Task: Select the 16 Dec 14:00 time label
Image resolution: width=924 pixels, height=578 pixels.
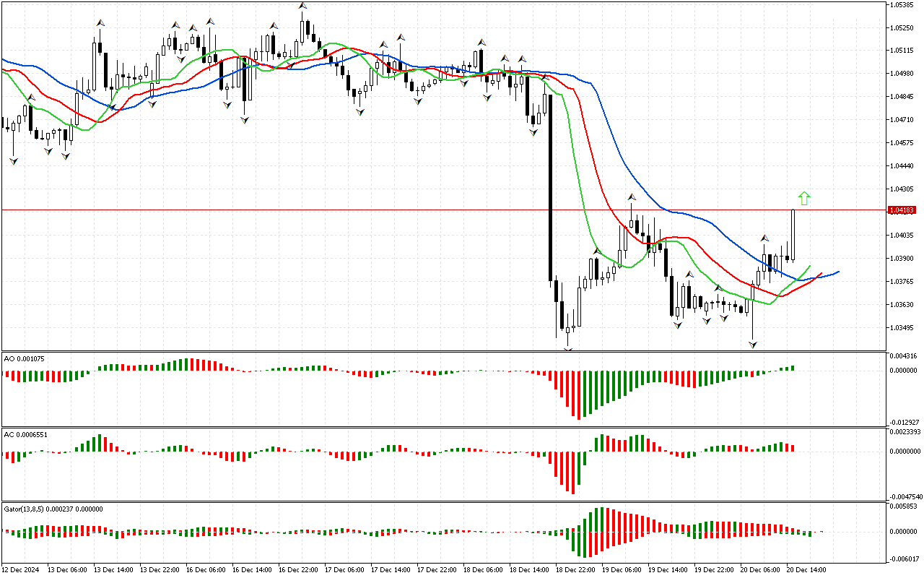Action: 252,570
